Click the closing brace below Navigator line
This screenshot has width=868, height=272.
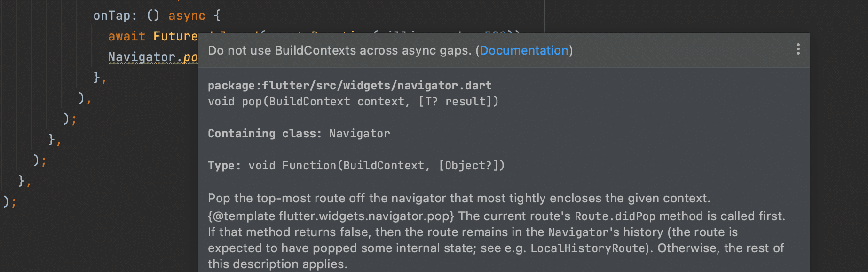pyautogui.click(x=99, y=78)
